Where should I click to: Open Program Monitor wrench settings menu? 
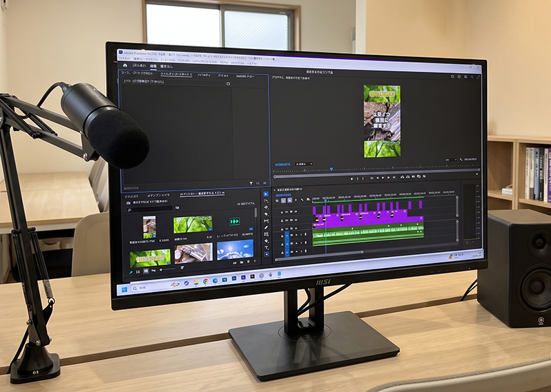click(461, 160)
